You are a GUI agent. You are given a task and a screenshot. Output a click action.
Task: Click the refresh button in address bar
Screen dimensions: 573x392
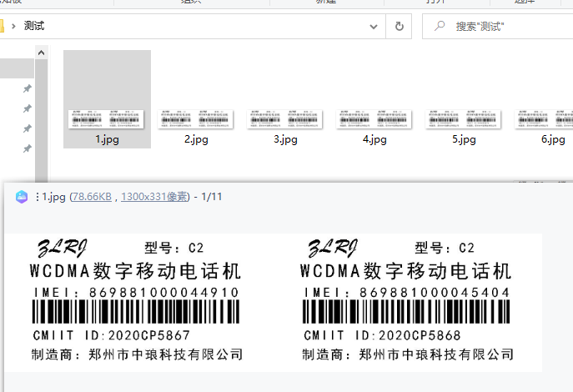click(x=400, y=27)
